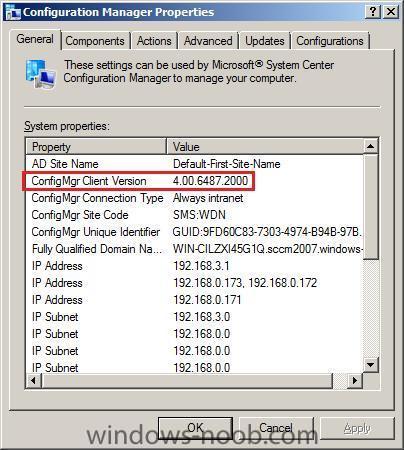Click the Apply button
This screenshot has width=404, height=450.
pyautogui.click(x=357, y=428)
